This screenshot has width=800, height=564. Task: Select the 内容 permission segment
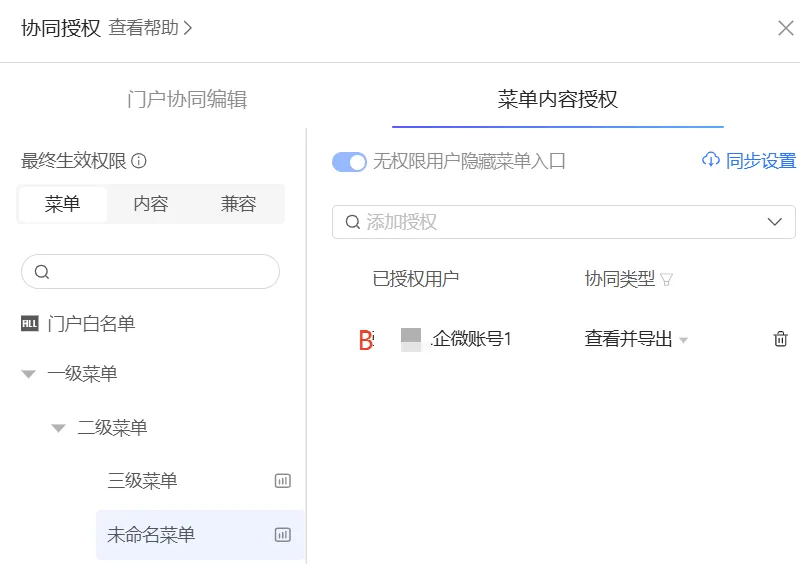pos(151,204)
